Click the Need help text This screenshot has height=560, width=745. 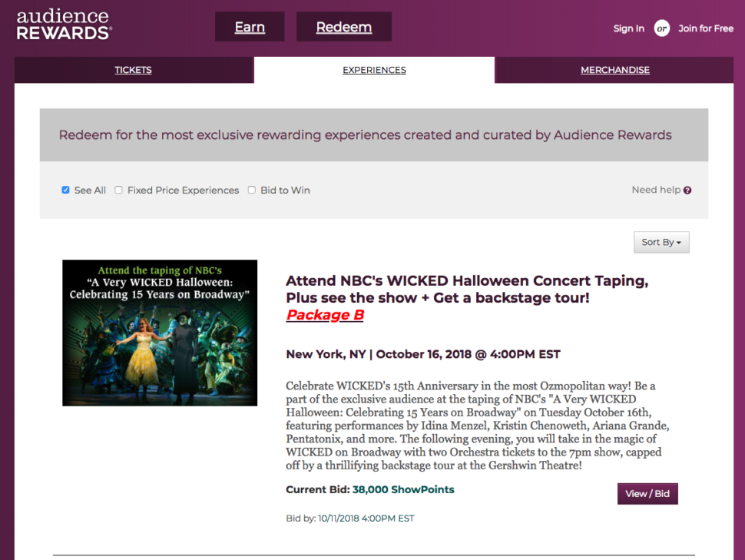click(656, 190)
